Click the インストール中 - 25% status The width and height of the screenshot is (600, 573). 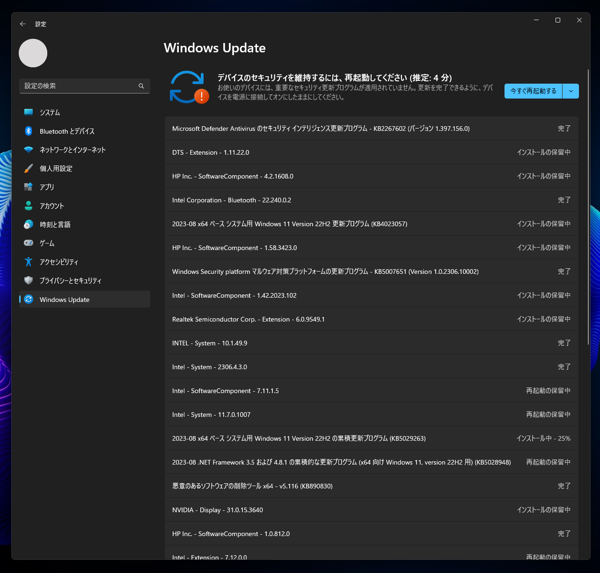click(543, 438)
